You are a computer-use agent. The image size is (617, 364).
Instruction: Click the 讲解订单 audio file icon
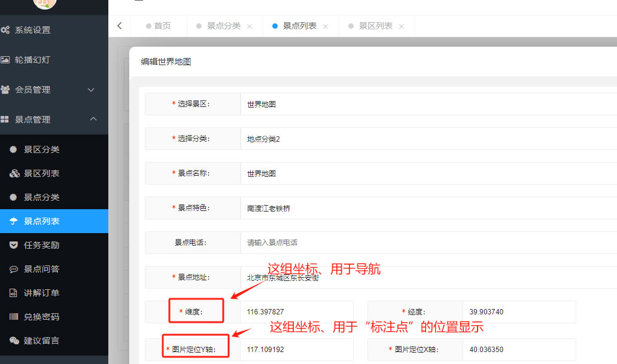pyautogui.click(x=14, y=293)
